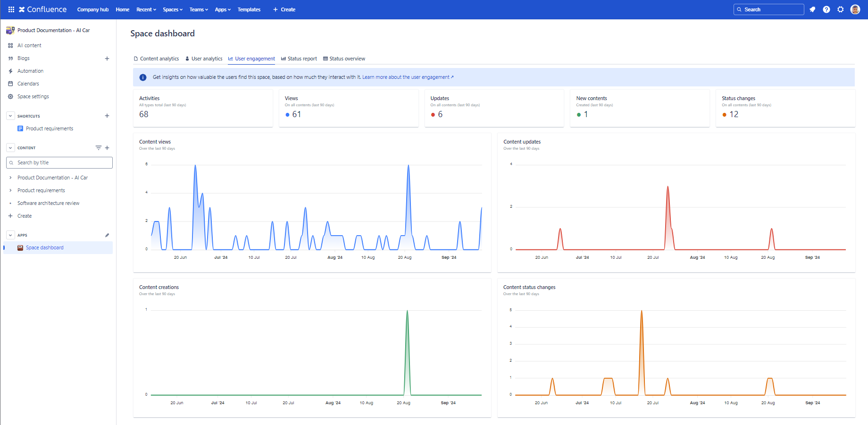Collapse the Shortcuts section

click(10, 116)
